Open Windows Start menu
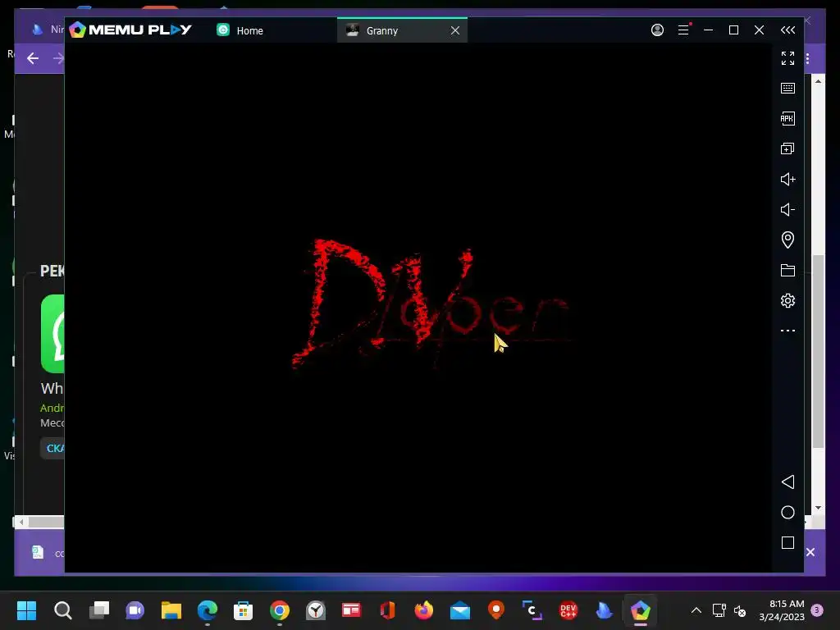The width and height of the screenshot is (840, 630). (x=26, y=610)
